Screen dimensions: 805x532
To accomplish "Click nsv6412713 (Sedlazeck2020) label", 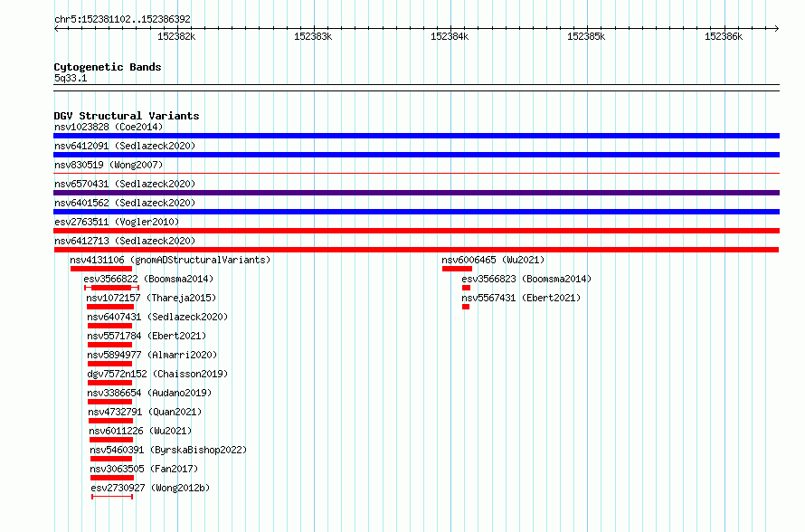I will (x=125, y=241).
